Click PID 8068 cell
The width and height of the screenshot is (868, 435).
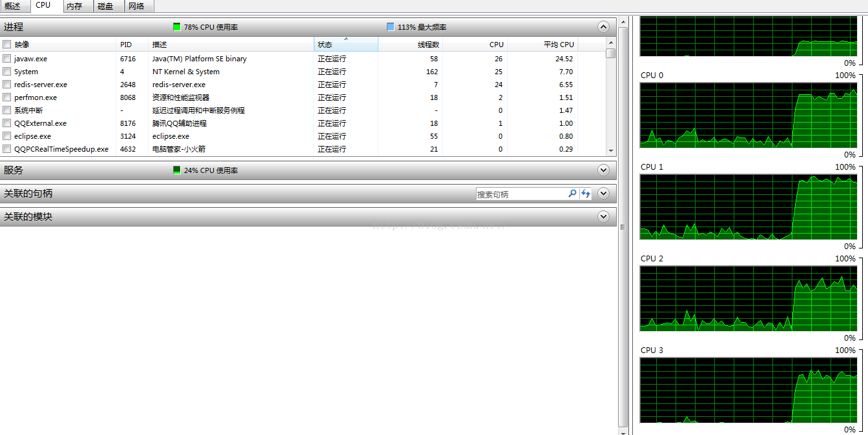pos(128,97)
